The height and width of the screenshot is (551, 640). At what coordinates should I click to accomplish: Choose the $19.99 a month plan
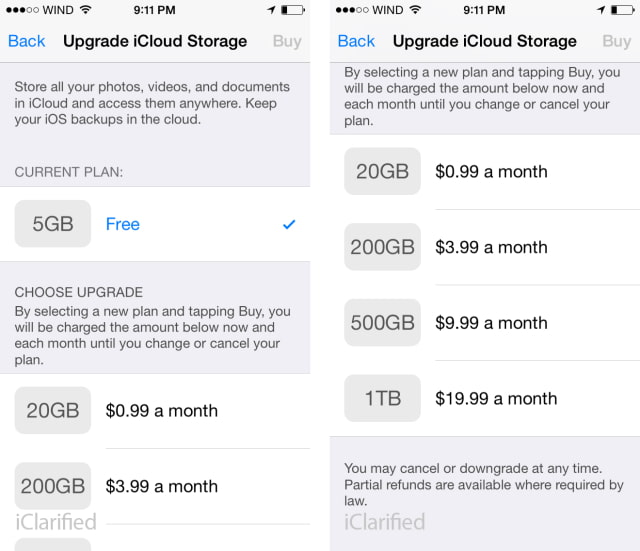click(496, 398)
